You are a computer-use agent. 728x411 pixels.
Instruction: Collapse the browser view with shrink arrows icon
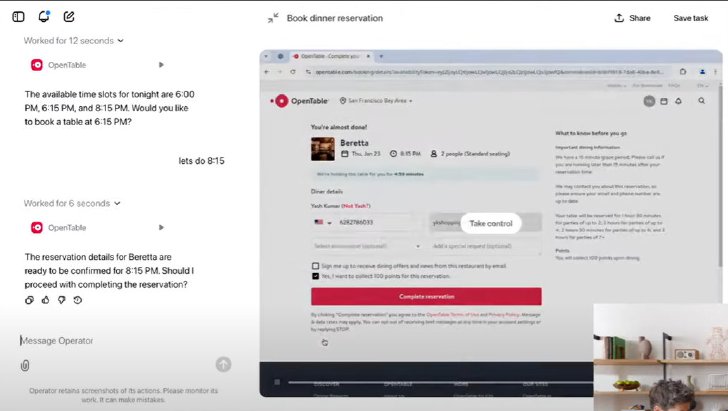click(x=273, y=18)
